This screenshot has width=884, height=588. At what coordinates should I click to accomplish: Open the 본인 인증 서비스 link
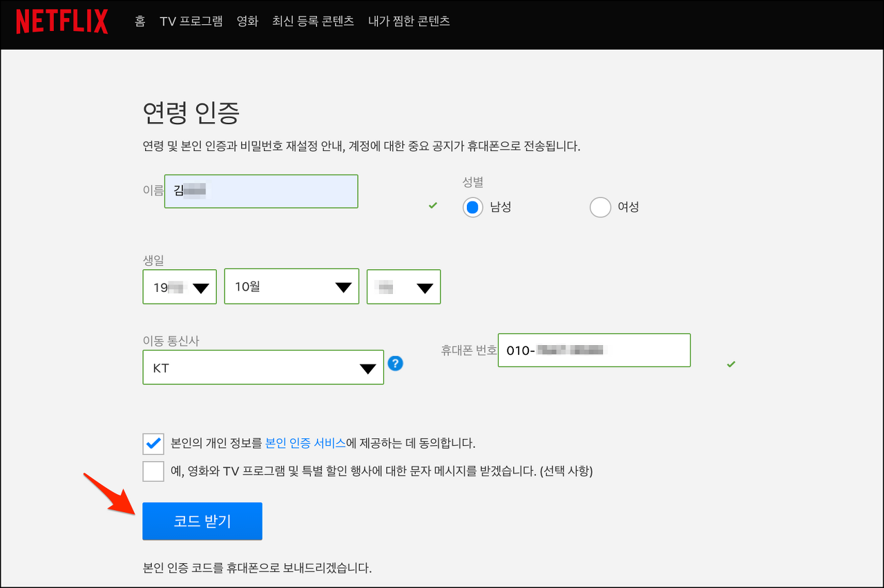[305, 443]
